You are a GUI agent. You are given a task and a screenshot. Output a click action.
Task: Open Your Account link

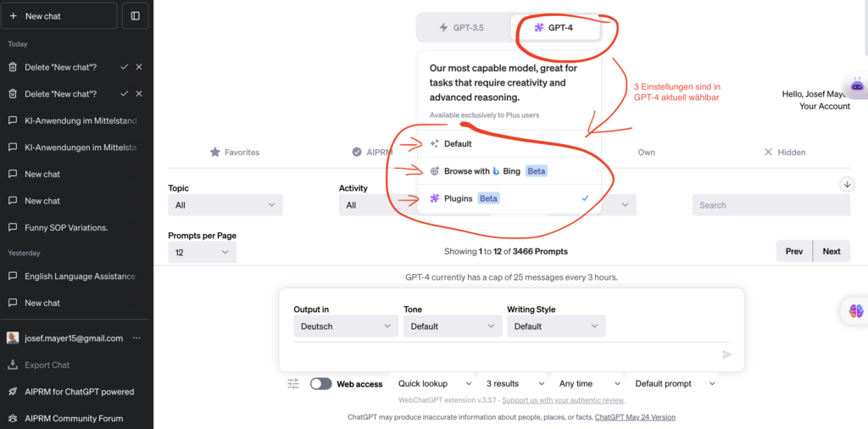point(824,106)
